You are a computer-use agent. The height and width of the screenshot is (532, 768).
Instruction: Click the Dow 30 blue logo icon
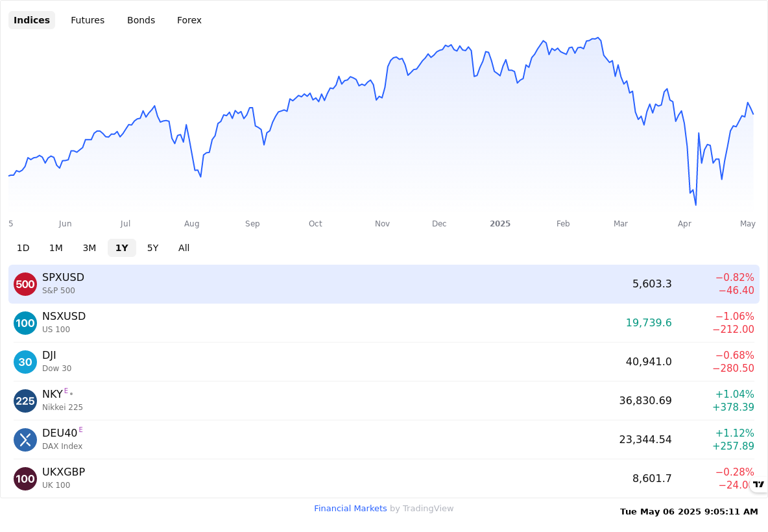tap(25, 362)
